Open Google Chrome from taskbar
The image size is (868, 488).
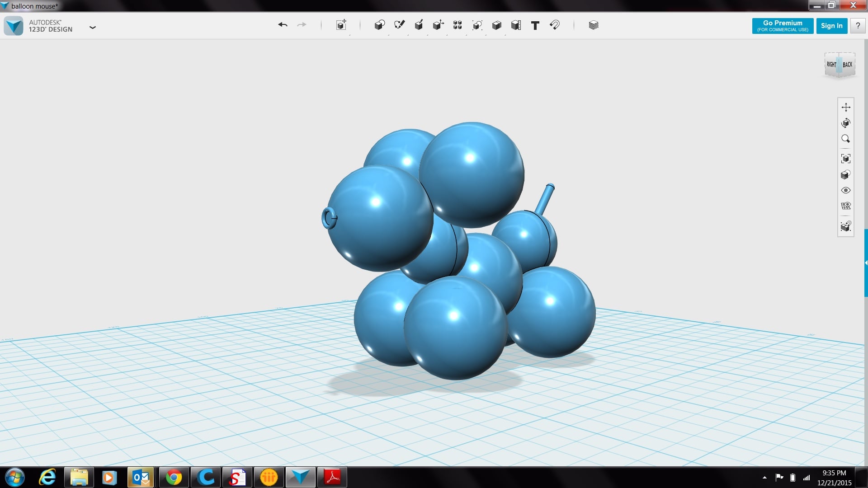point(174,477)
